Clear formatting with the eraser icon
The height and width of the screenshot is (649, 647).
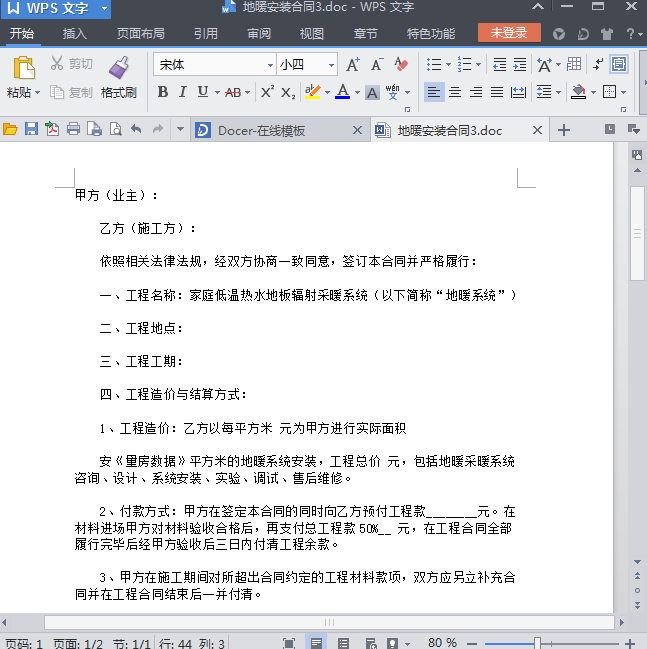[x=401, y=65]
